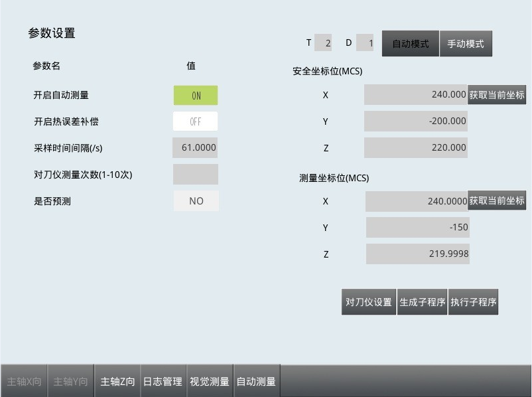
Task: Select the 自动测量 tab
Action: point(257,382)
